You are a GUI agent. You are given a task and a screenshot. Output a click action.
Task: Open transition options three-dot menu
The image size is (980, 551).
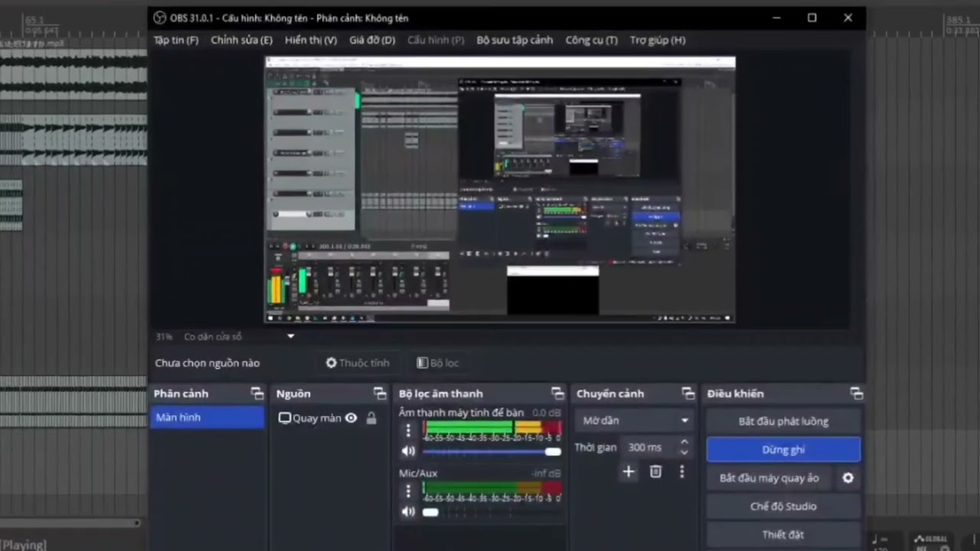click(x=682, y=471)
